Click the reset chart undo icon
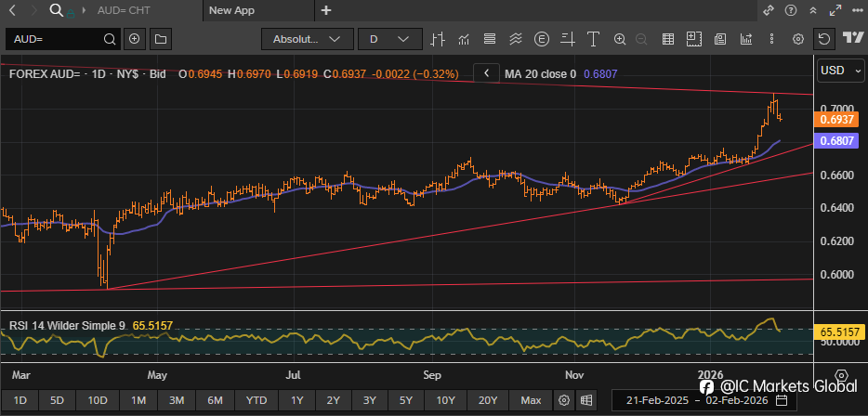 coord(824,40)
